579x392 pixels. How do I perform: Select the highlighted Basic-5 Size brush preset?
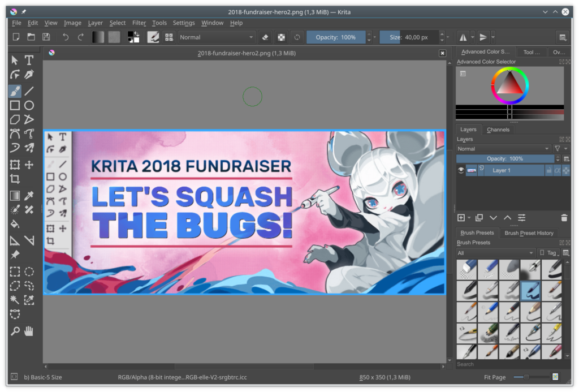(x=530, y=290)
